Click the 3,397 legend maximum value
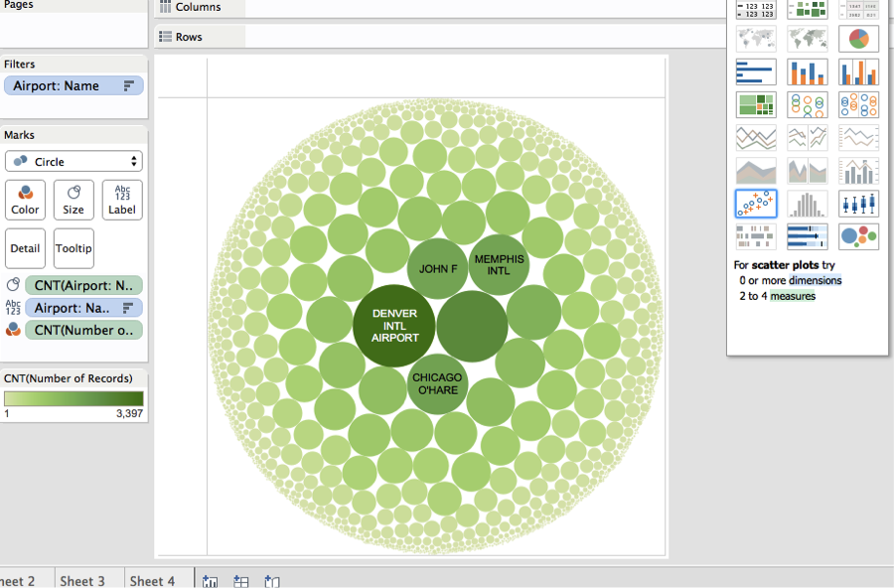The image size is (894, 588). [x=129, y=413]
